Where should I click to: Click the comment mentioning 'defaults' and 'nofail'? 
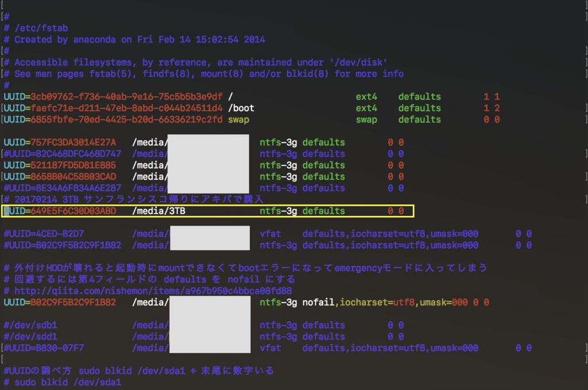click(149, 279)
